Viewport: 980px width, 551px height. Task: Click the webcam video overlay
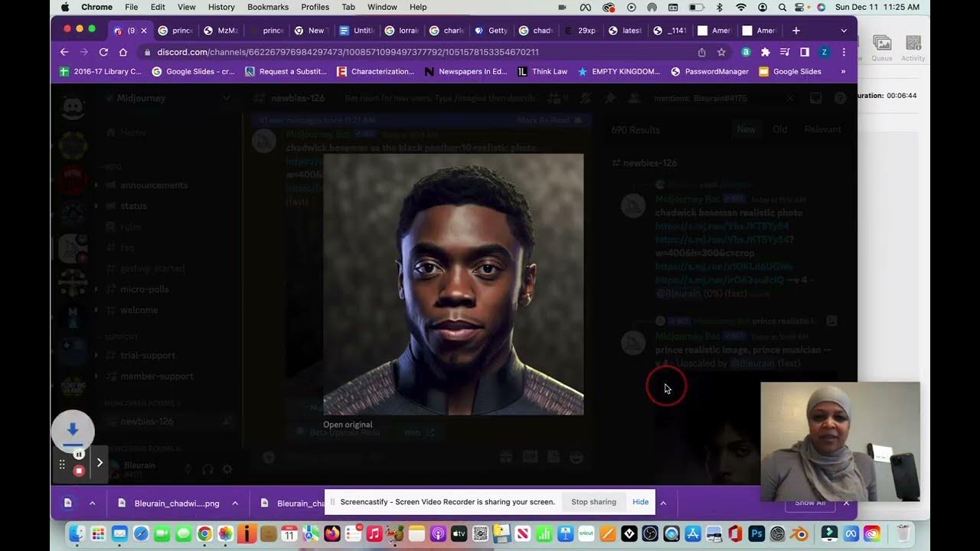840,442
